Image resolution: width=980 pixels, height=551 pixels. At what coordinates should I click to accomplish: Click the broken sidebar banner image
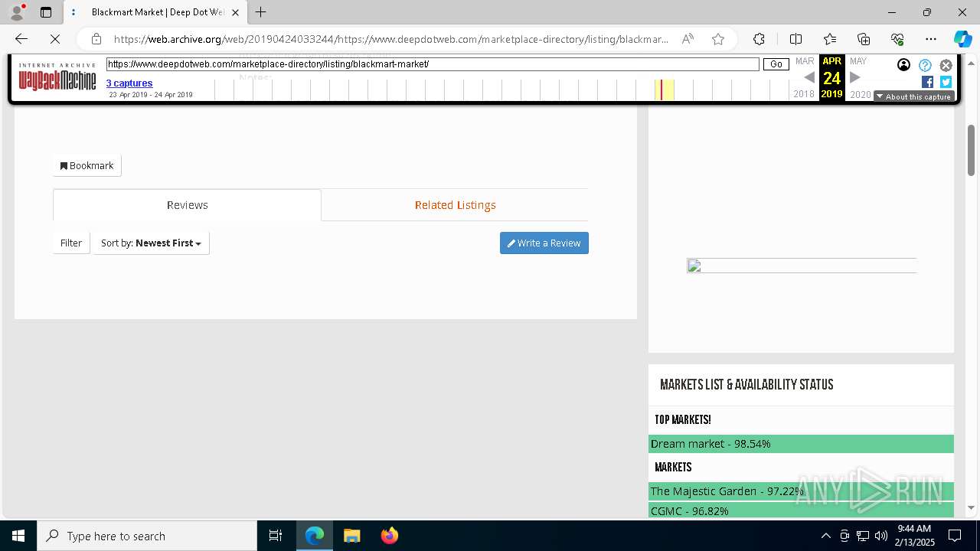click(801, 266)
